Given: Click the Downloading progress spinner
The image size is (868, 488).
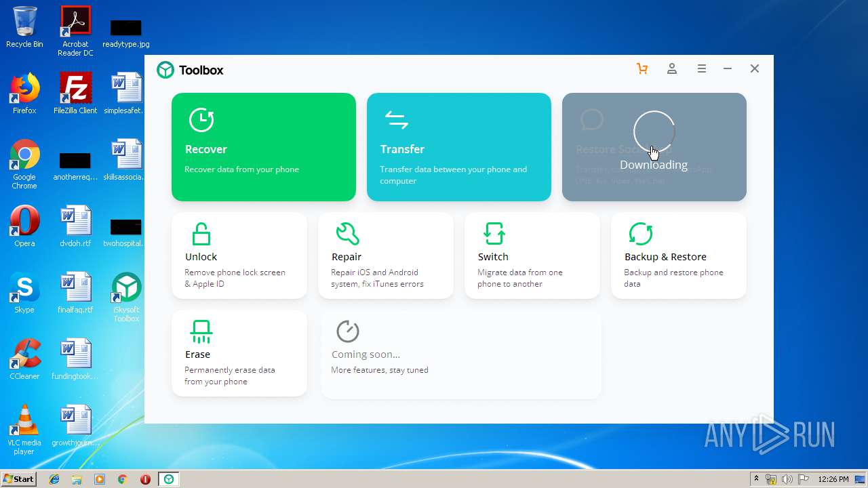Looking at the screenshot, I should pos(654,131).
